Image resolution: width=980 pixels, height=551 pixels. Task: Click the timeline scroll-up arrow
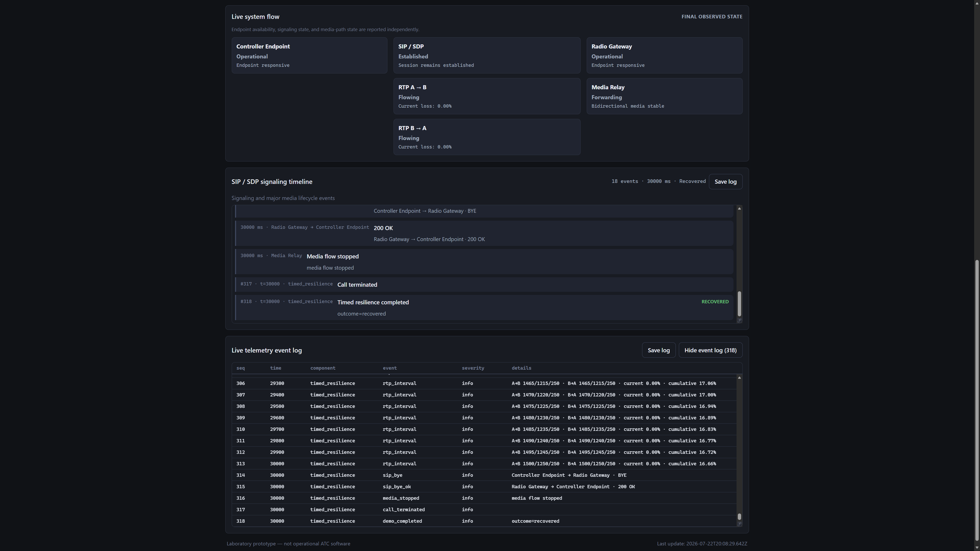click(739, 208)
